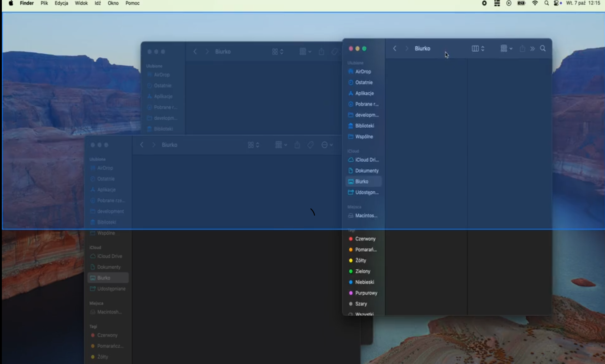This screenshot has height=364, width=605.
Task: Open the group-by dropdown in front Finder window
Action: click(506, 49)
